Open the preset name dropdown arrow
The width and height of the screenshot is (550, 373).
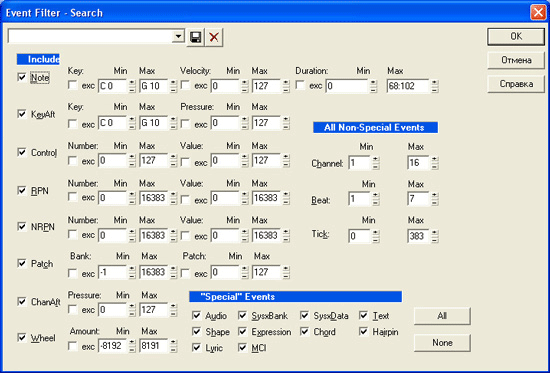click(x=179, y=36)
